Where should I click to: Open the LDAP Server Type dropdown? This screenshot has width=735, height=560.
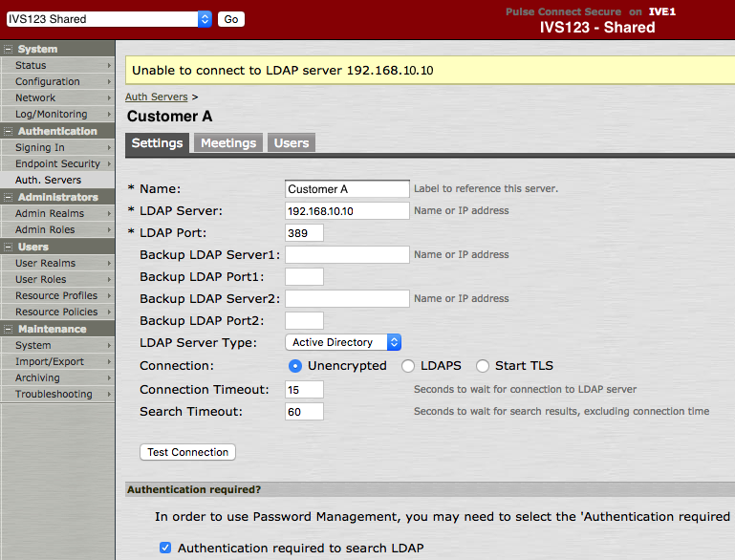click(343, 342)
